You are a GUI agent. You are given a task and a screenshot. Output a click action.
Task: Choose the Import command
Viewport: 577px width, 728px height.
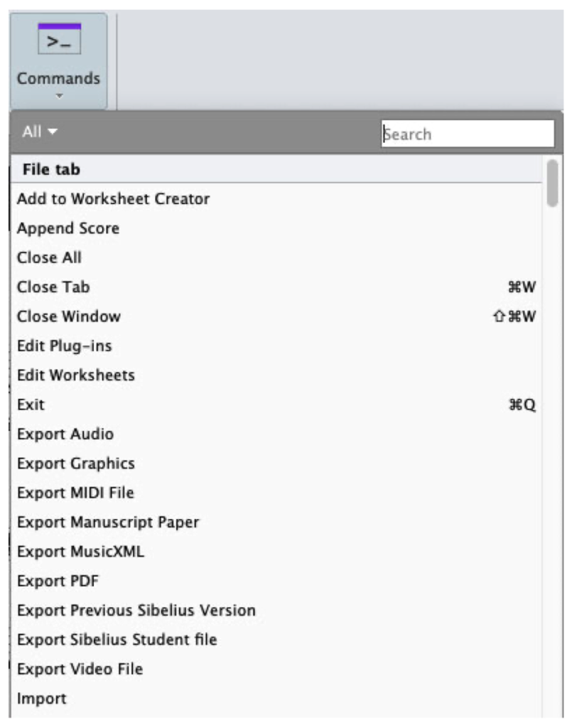click(42, 698)
